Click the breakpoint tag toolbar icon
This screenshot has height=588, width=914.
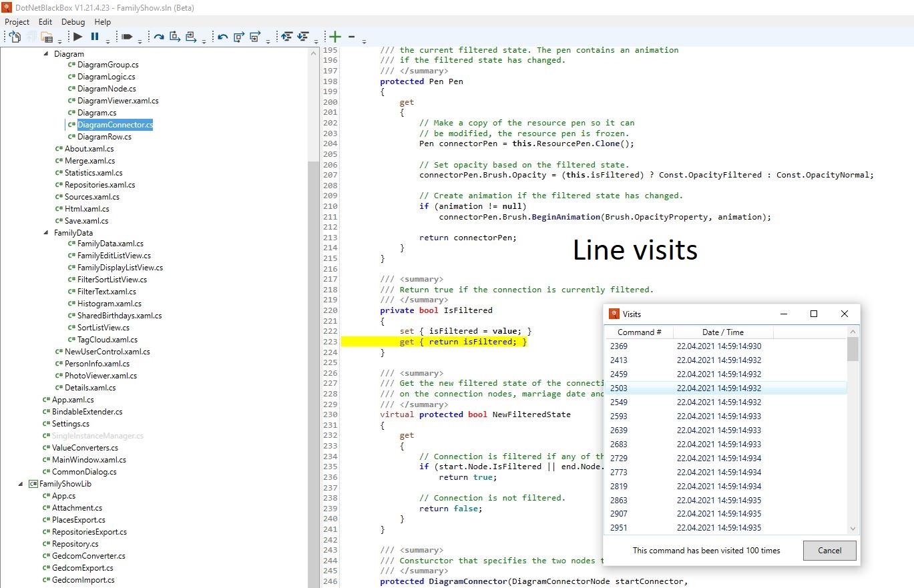pyautogui.click(x=127, y=37)
